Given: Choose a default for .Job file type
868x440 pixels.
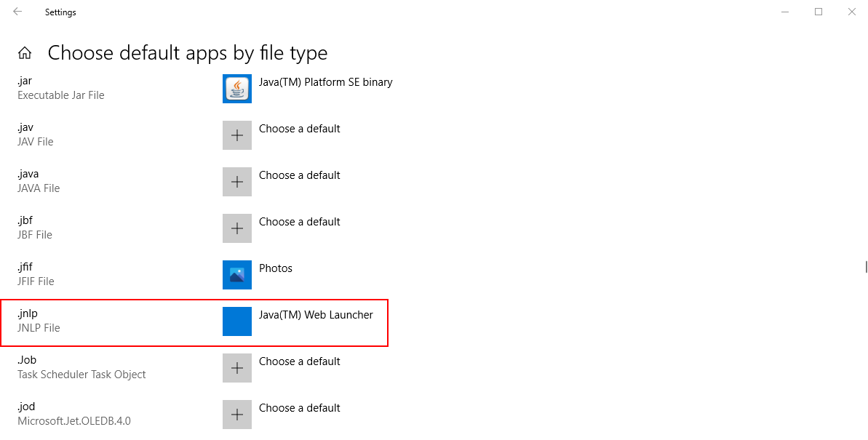Looking at the screenshot, I should [x=300, y=361].
